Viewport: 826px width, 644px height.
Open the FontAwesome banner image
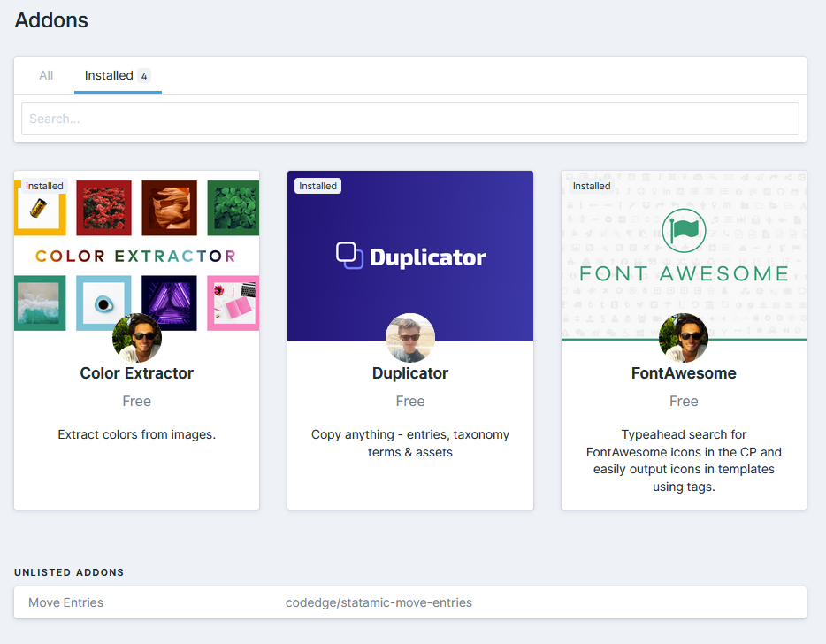pyautogui.click(x=684, y=256)
